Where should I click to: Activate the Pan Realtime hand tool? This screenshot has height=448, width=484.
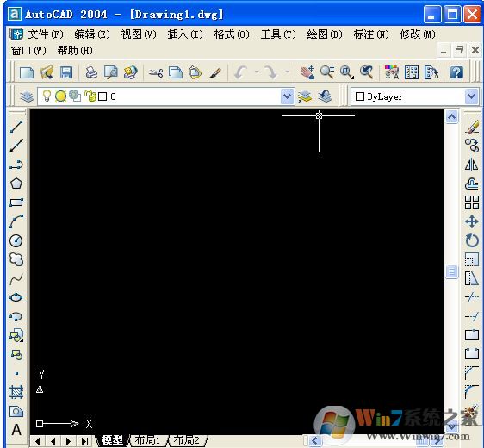pos(307,73)
